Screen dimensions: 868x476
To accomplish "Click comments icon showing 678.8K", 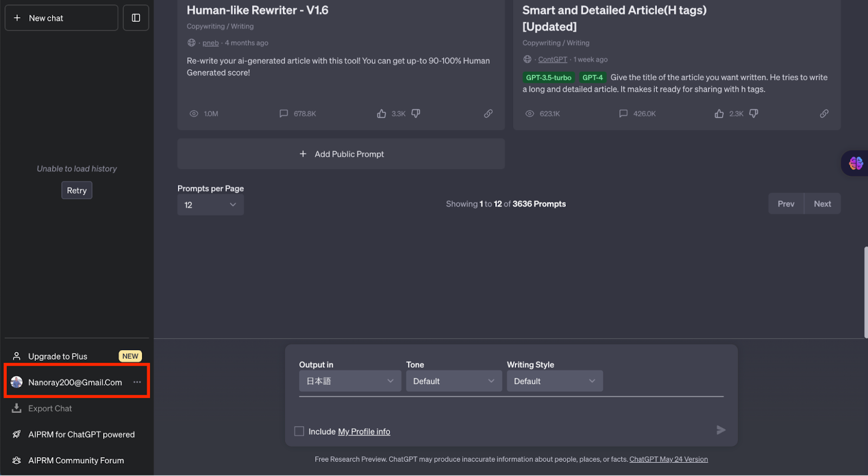I will coord(284,114).
